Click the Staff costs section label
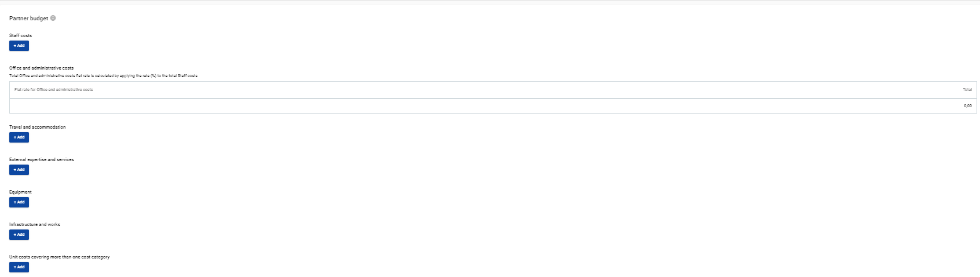 tap(20, 36)
